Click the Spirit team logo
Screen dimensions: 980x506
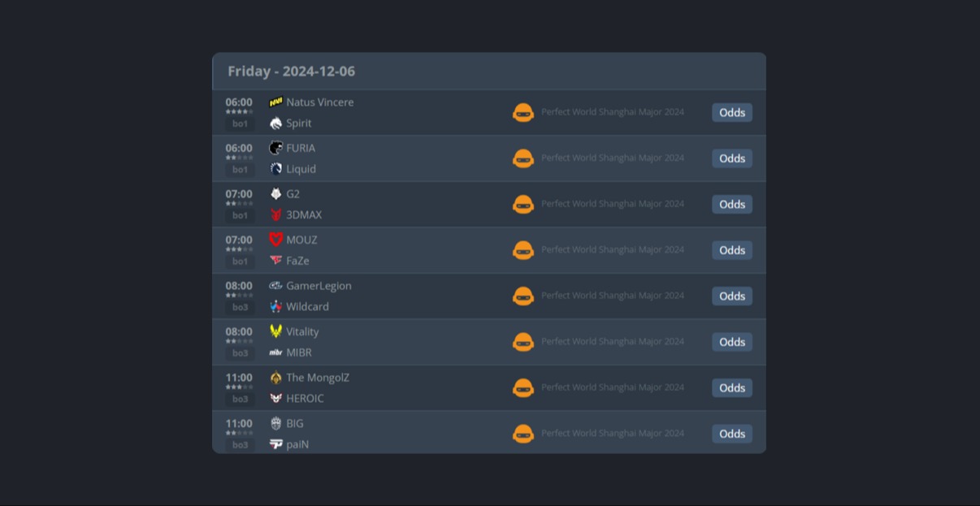click(x=276, y=123)
